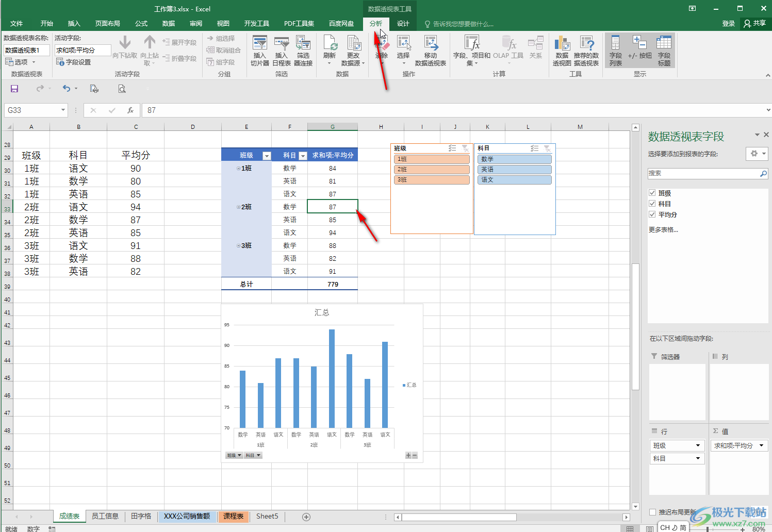Uncheck the 科目 field checkbox

[x=652, y=204]
